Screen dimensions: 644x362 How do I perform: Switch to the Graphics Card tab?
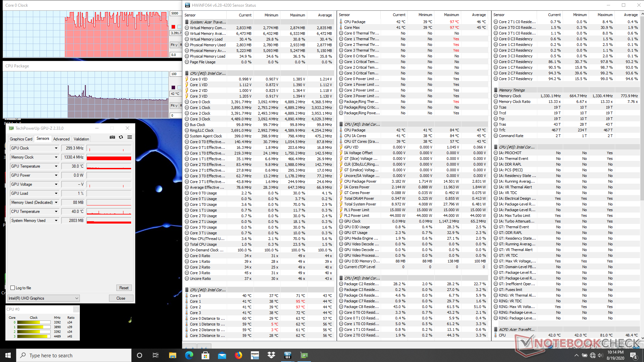point(21,139)
